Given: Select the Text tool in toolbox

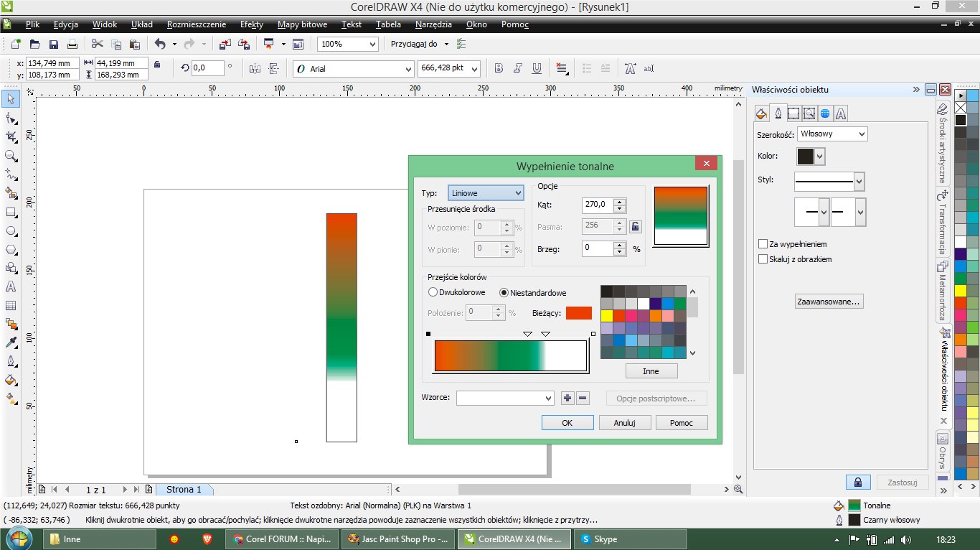Looking at the screenshot, I should [11, 286].
